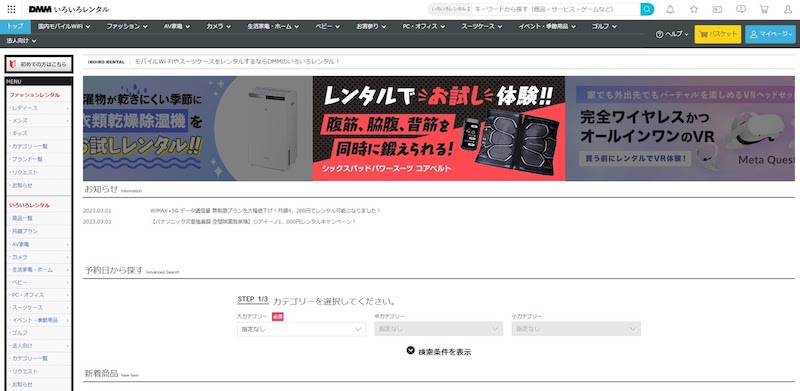Click いろいろレンタル sidebar heading
Viewport: 800px width, 391px height.
(x=29, y=205)
